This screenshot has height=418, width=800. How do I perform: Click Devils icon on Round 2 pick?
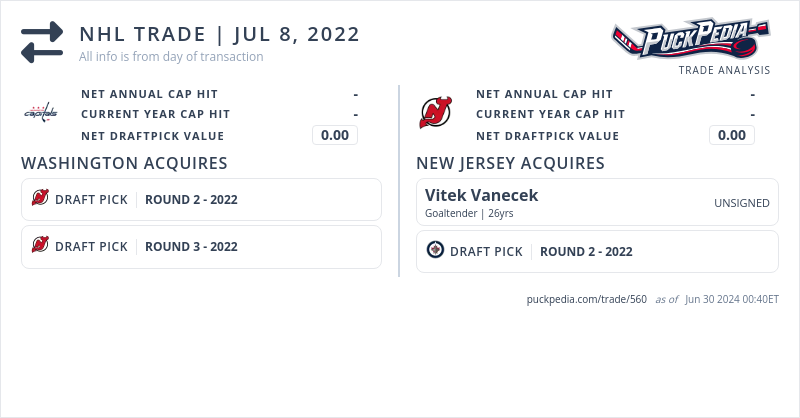[x=40, y=199]
